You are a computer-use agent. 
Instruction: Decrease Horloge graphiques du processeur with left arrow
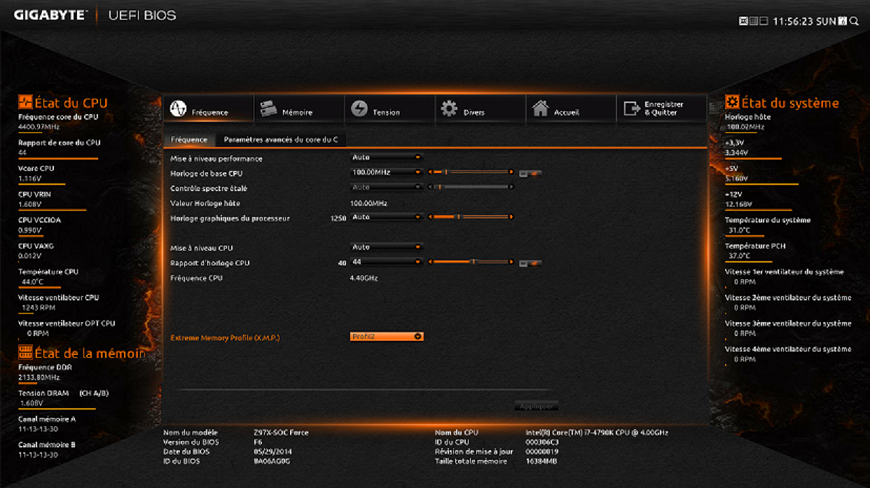[x=430, y=217]
